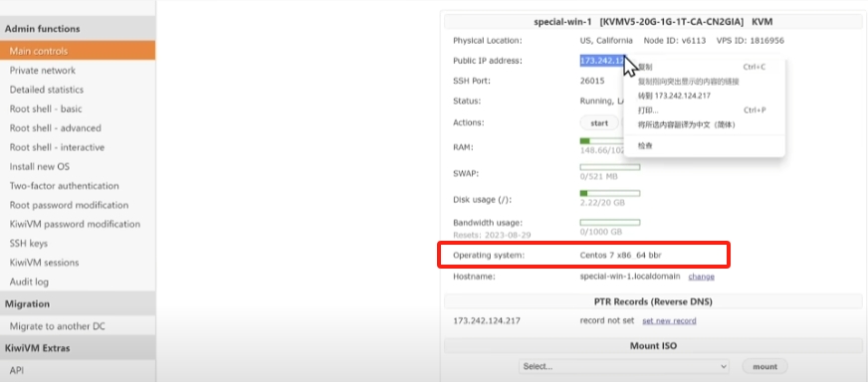
Task: Click the start action button
Action: [x=599, y=123]
